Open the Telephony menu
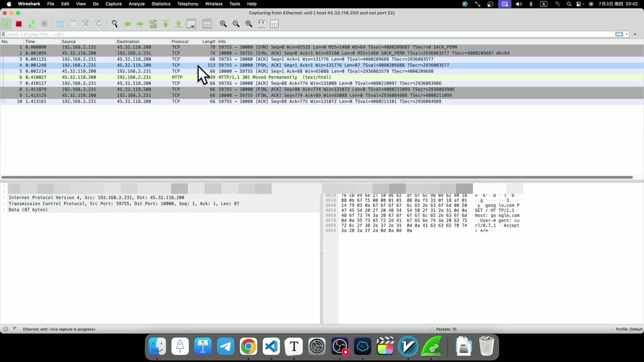The image size is (644, 362). pyautogui.click(x=187, y=4)
